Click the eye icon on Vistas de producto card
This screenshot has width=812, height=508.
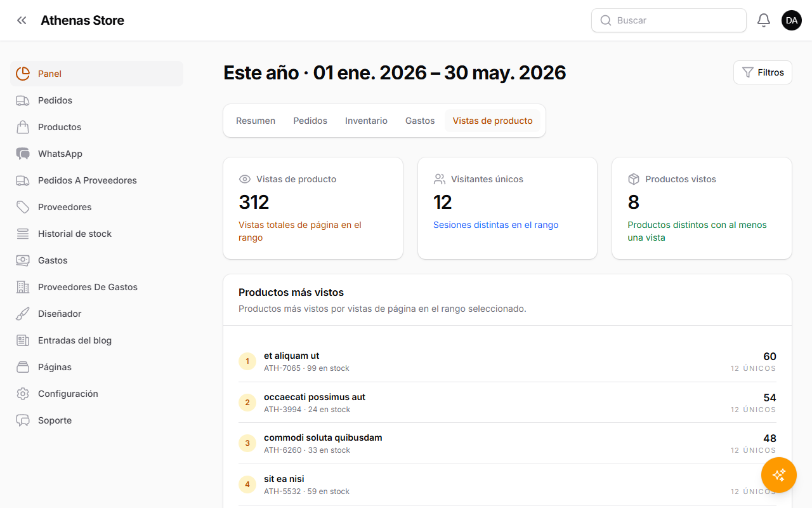245,179
